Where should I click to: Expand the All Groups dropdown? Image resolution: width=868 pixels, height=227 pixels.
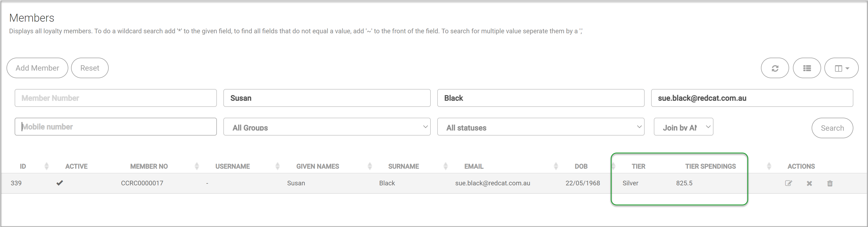coord(327,127)
